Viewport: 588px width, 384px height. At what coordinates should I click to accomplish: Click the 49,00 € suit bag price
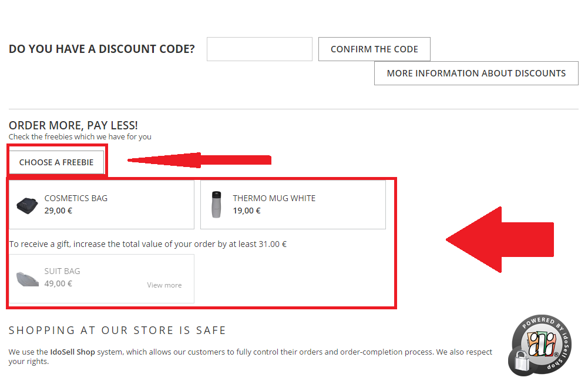[x=58, y=283]
